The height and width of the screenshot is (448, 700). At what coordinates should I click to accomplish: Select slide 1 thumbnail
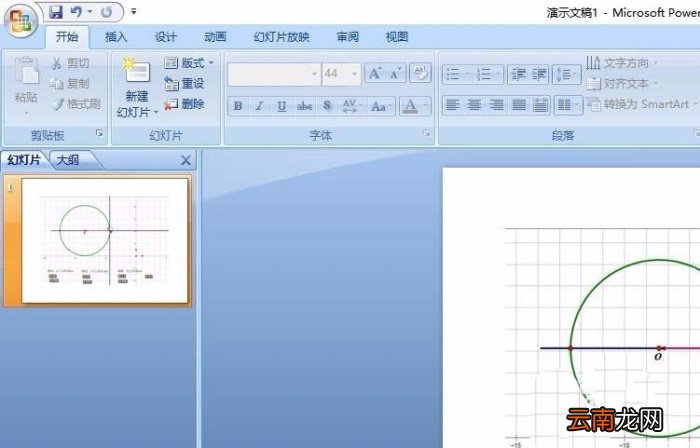point(105,241)
